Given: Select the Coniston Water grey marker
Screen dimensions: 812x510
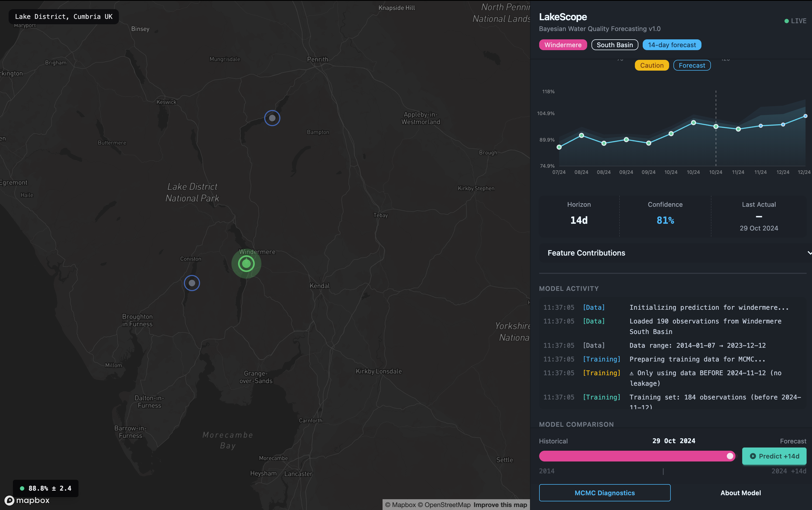Looking at the screenshot, I should click(x=192, y=283).
